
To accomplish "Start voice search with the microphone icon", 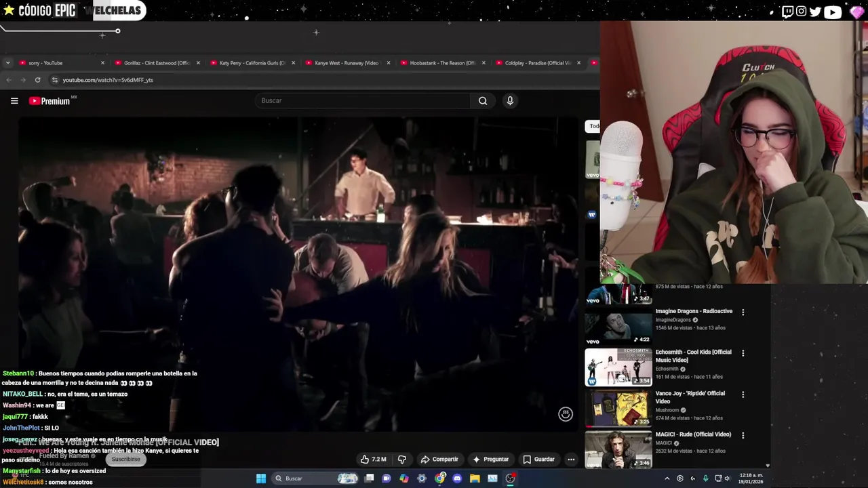I will [510, 101].
